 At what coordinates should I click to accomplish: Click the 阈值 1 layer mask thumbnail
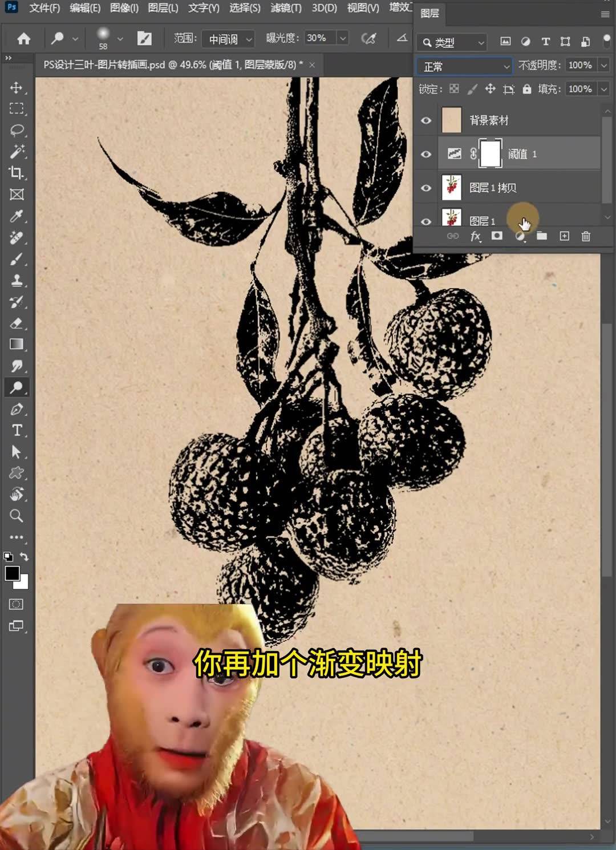[x=489, y=153]
